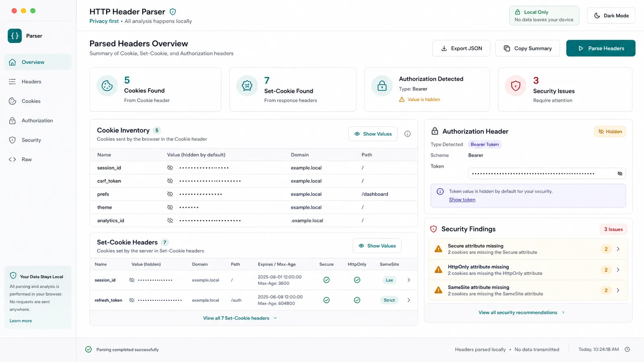Click Secure checkmark for refresh_token row
644x362 pixels.
pos(326,300)
